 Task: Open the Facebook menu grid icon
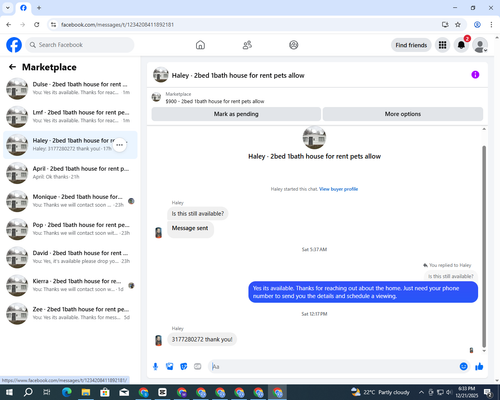pyautogui.click(x=442, y=45)
